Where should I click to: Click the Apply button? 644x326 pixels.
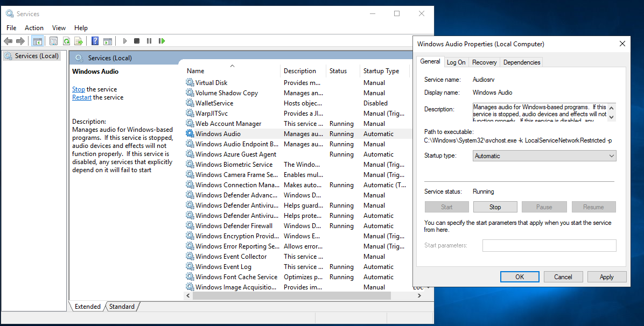pos(607,277)
